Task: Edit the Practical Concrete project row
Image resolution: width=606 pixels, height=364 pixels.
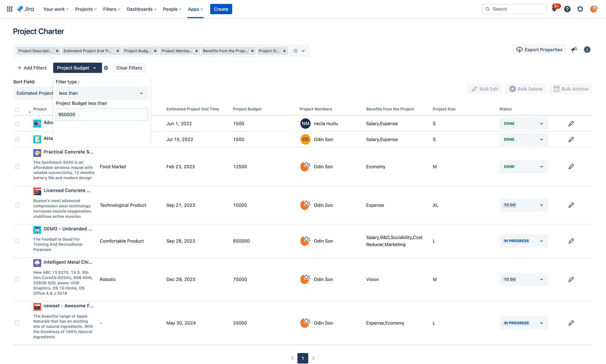Action: pyautogui.click(x=571, y=167)
